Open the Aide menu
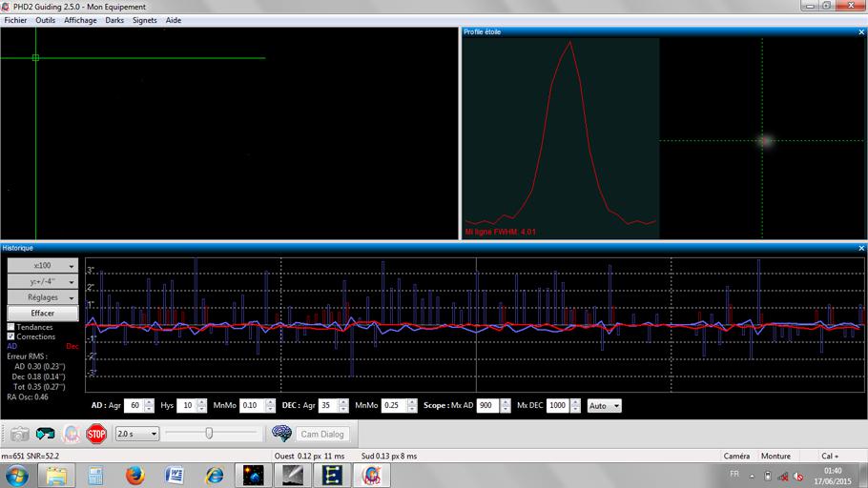The height and width of the screenshot is (488, 868). pos(174,20)
